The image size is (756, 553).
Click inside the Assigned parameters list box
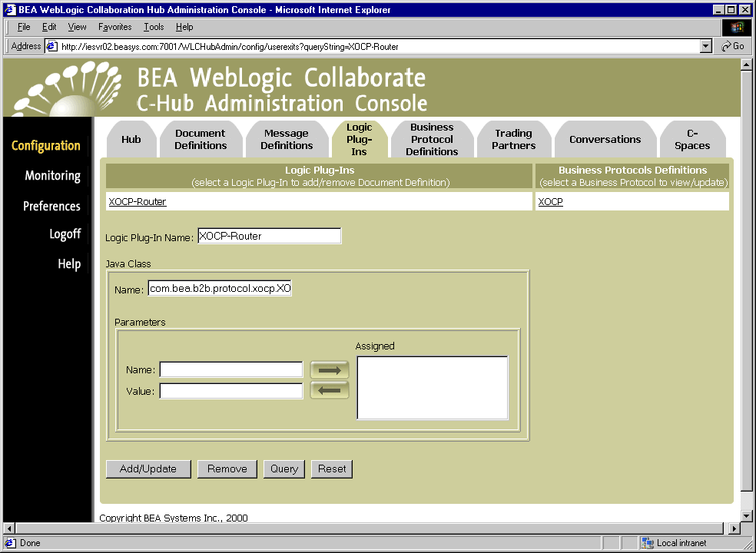[433, 388]
